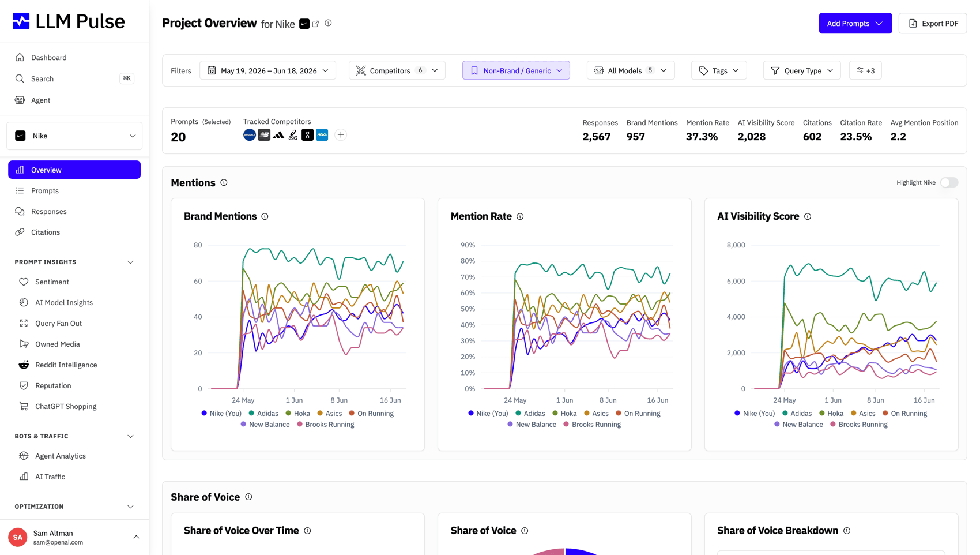The height and width of the screenshot is (555, 980).
Task: Click info icon beside Brand Mentions title
Action: pyautogui.click(x=265, y=217)
